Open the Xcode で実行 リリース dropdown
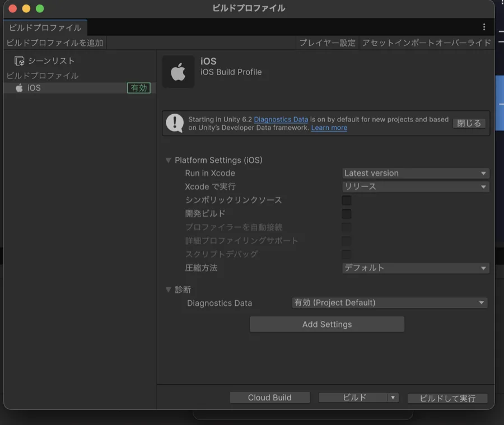 [x=416, y=187]
